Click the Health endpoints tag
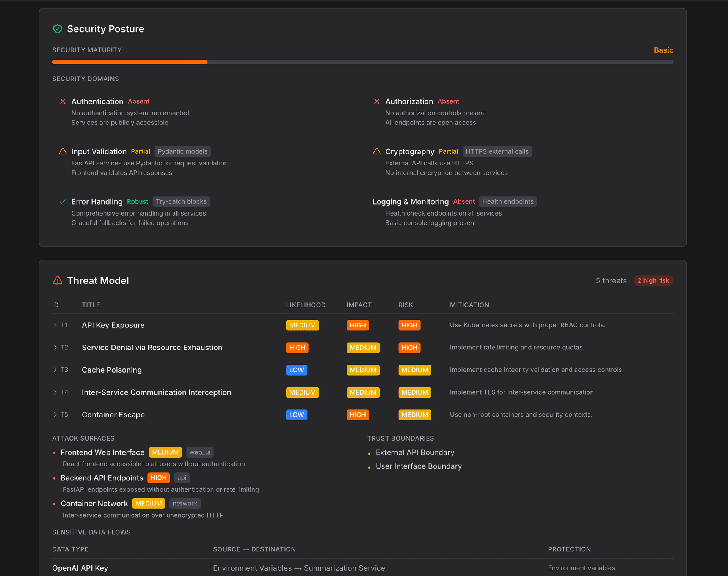This screenshot has height=576, width=728. pyautogui.click(x=508, y=201)
